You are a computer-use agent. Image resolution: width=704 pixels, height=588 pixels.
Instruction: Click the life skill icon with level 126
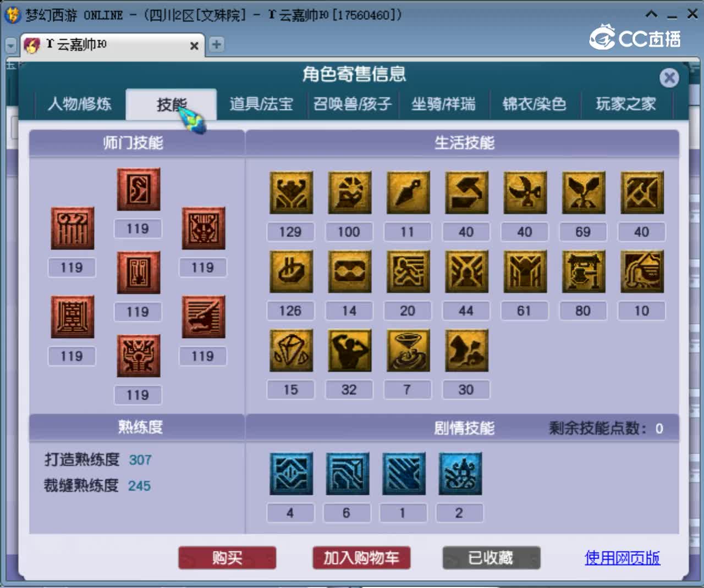pyautogui.click(x=291, y=271)
